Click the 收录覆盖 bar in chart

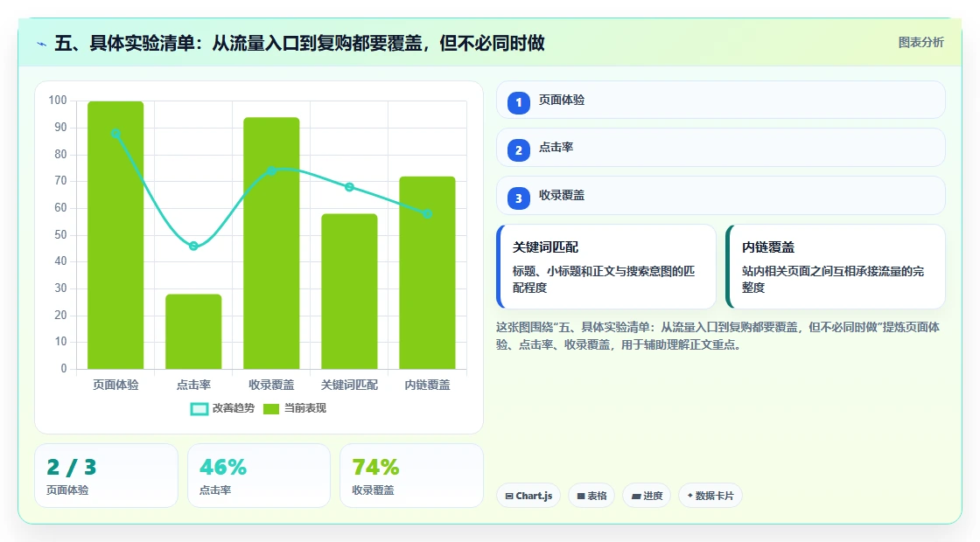271,243
